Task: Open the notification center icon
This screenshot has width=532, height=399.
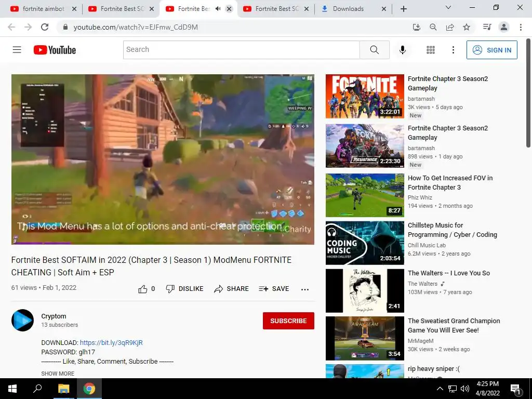Action: [515, 389]
